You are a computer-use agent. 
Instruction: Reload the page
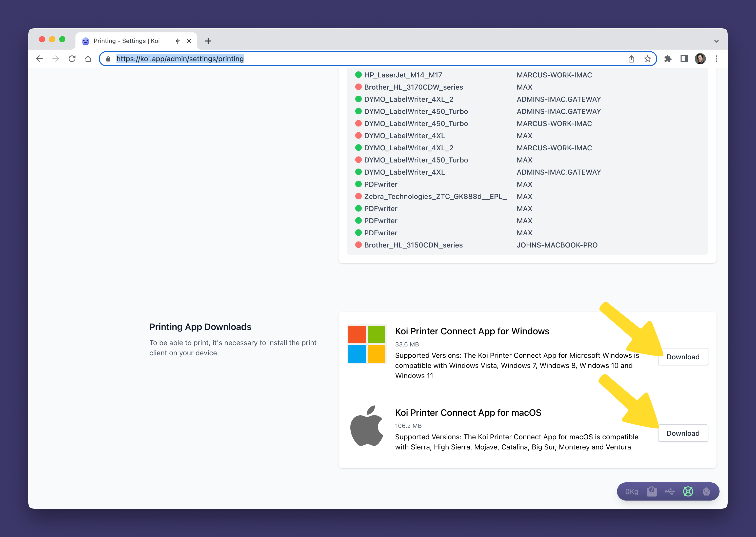coord(72,59)
